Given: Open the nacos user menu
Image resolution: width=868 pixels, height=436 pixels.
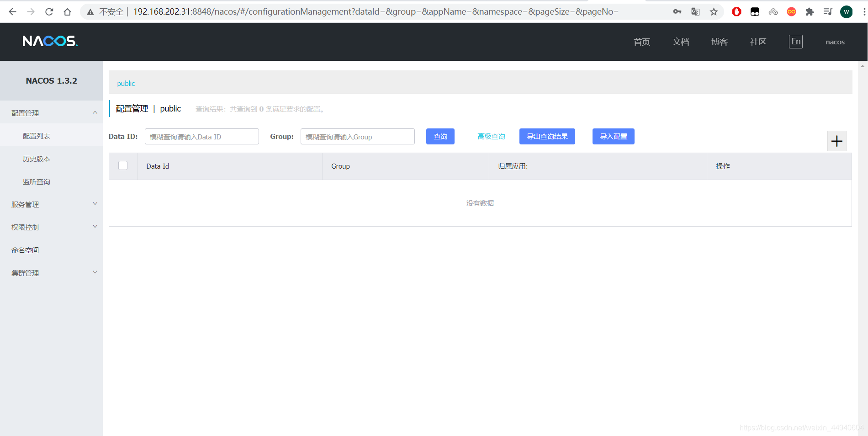Looking at the screenshot, I should pyautogui.click(x=835, y=42).
